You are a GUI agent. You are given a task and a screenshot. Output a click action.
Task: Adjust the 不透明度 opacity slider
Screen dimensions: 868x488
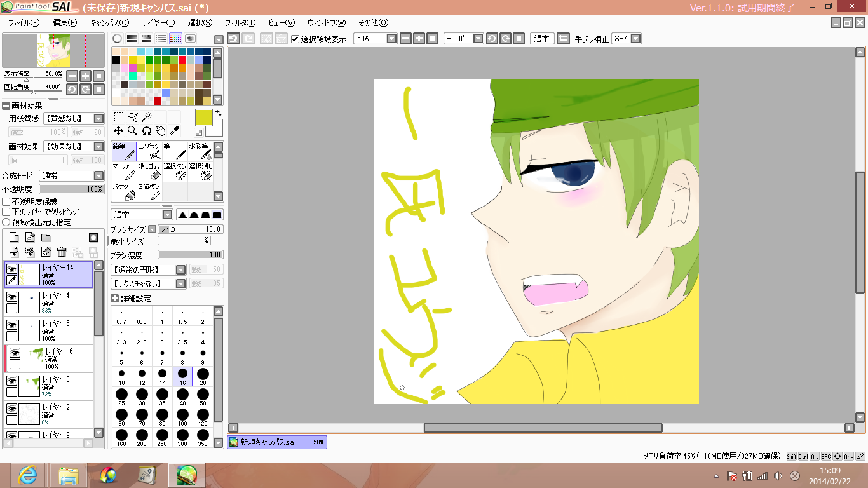point(71,189)
